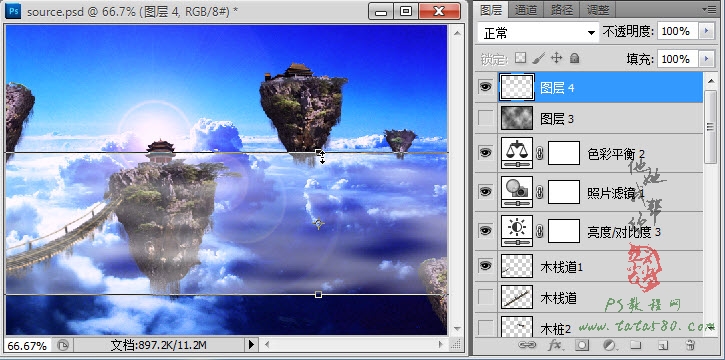Switch to the 通道 tab
This screenshot has width=725, height=360.
click(526, 9)
